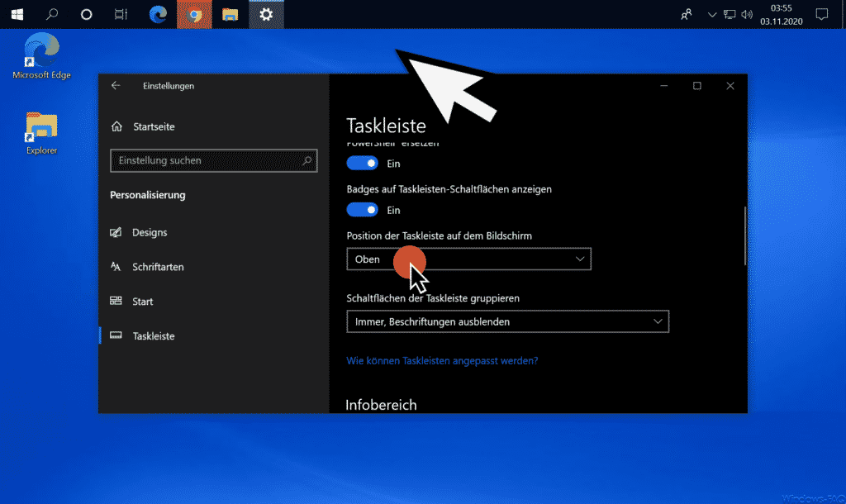
Task: Open the Immer, Beschriftungen ausblenden dropdown
Action: (x=508, y=321)
